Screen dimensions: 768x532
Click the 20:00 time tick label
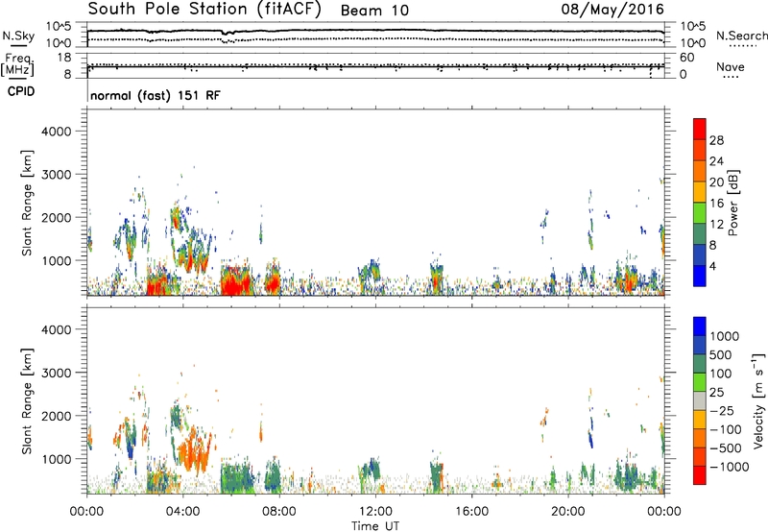(567, 512)
